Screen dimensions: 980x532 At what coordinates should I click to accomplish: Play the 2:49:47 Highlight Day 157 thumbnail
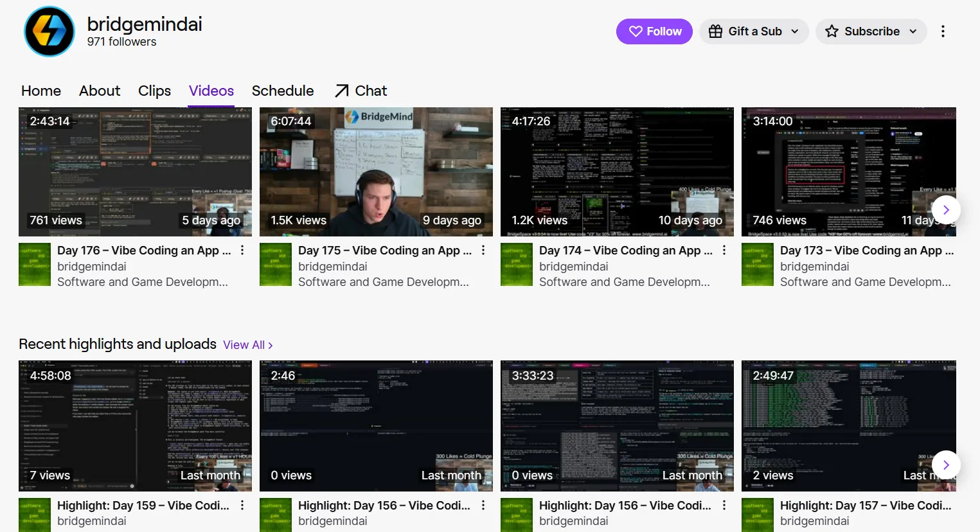pyautogui.click(x=849, y=426)
